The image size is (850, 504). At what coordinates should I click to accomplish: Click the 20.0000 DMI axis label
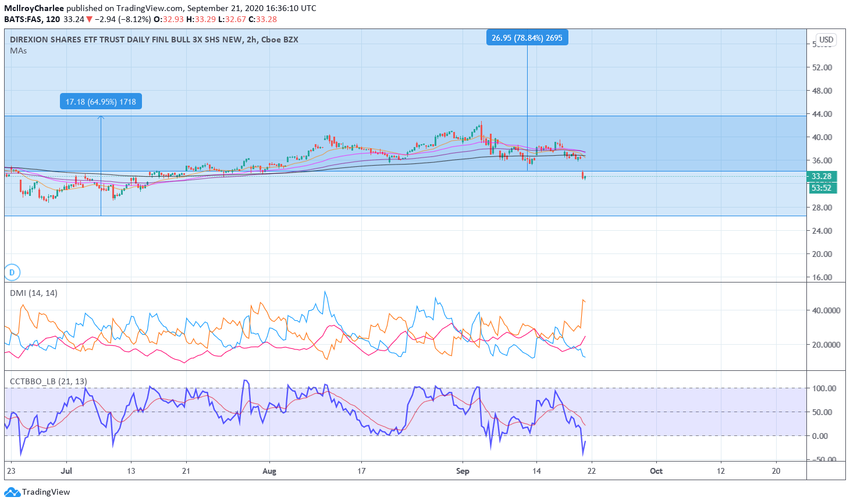826,345
